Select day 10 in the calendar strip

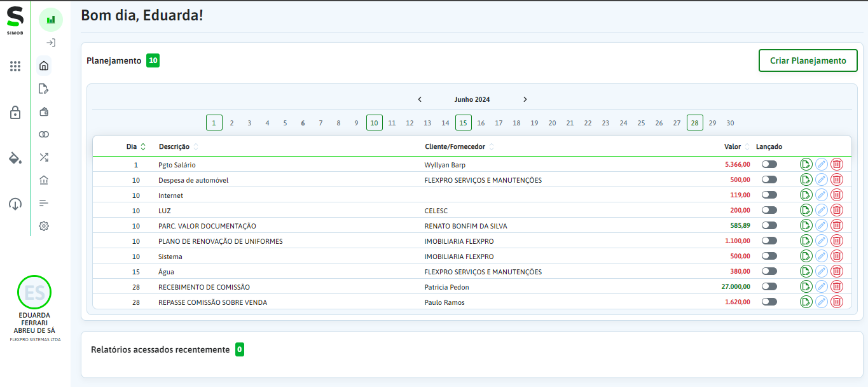tap(375, 123)
